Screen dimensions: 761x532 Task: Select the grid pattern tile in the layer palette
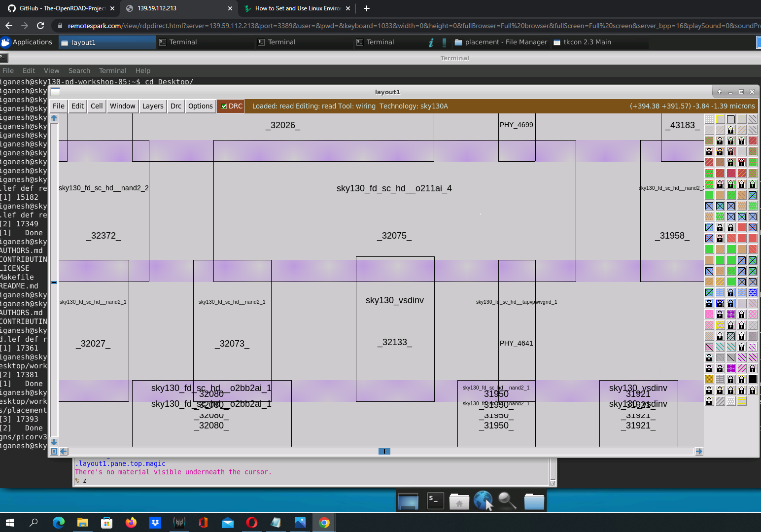pyautogui.click(x=709, y=119)
